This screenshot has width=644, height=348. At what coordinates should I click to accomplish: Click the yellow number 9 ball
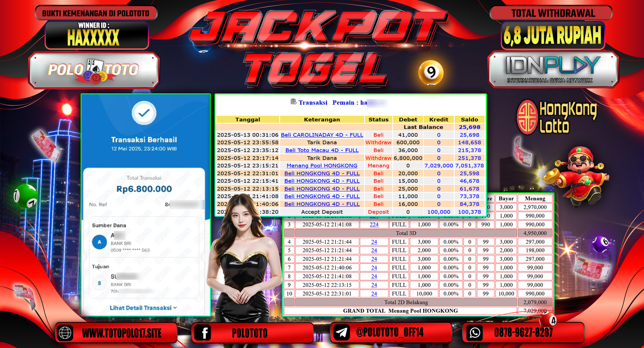point(431,73)
